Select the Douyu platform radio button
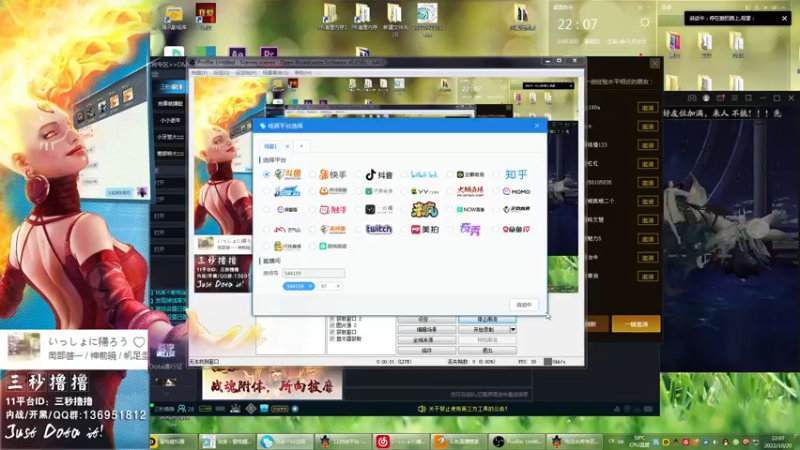Viewport: 800px width, 450px height. point(266,174)
